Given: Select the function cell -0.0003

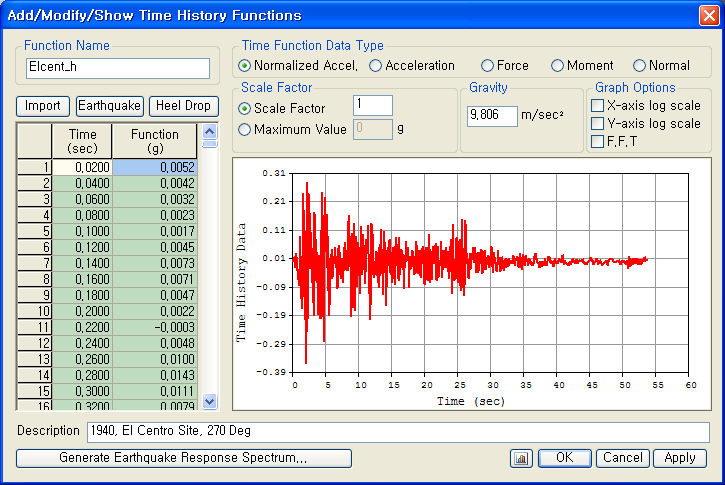Looking at the screenshot, I should pyautogui.click(x=155, y=327).
